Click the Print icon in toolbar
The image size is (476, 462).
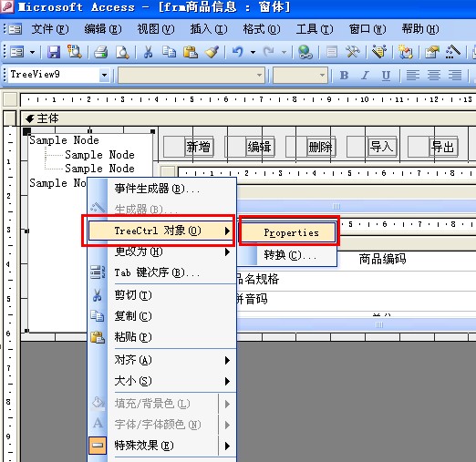click(101, 52)
